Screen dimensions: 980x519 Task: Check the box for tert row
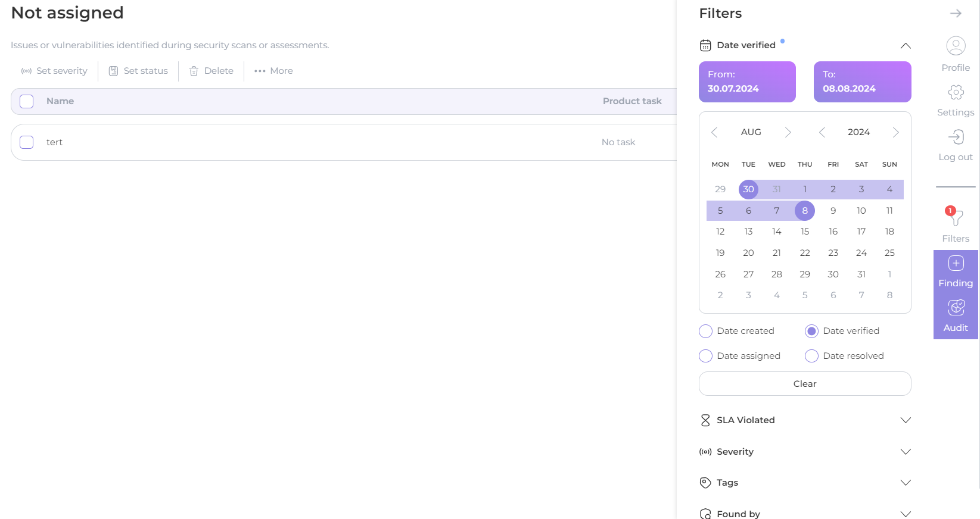tap(27, 142)
